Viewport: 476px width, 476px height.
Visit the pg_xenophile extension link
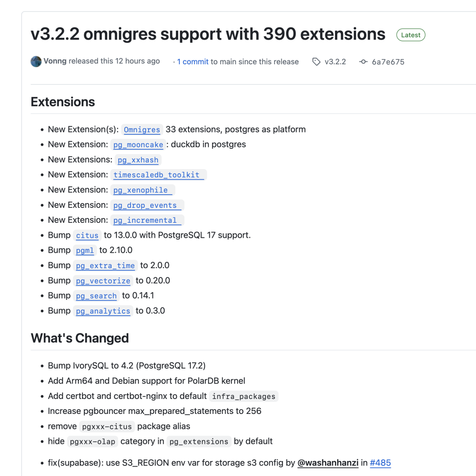click(141, 190)
